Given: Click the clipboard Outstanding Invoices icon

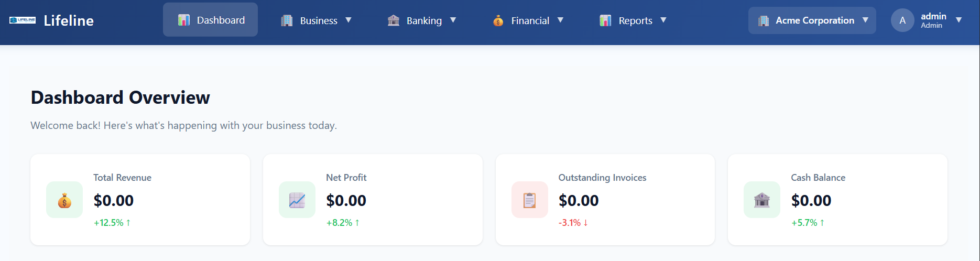Looking at the screenshot, I should pyautogui.click(x=530, y=200).
